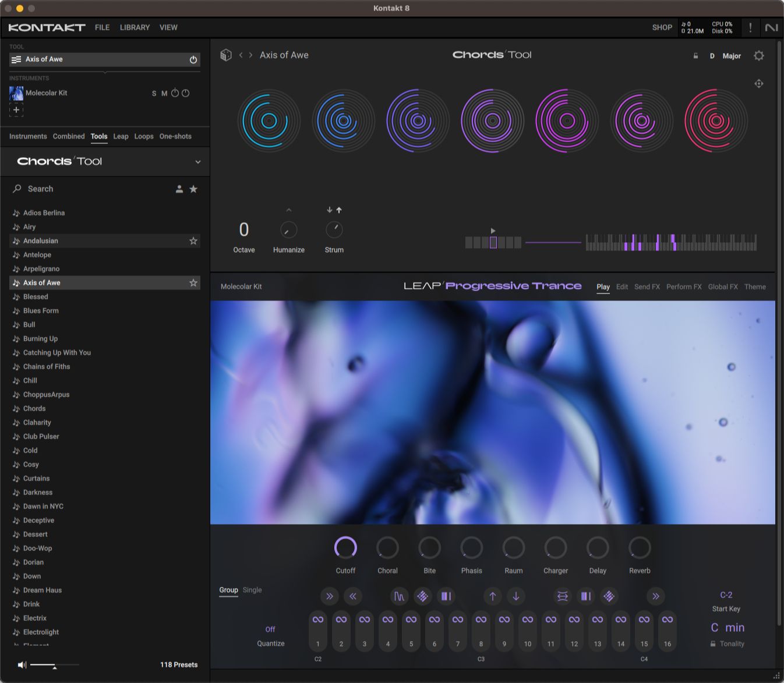Image resolution: width=784 pixels, height=683 pixels.
Task: Click the waveform shape icon above the step sequencer
Action: (x=399, y=596)
